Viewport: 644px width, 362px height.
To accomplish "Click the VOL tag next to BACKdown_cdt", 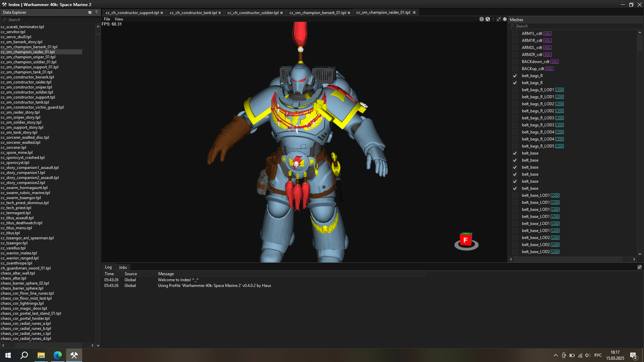I will (554, 62).
